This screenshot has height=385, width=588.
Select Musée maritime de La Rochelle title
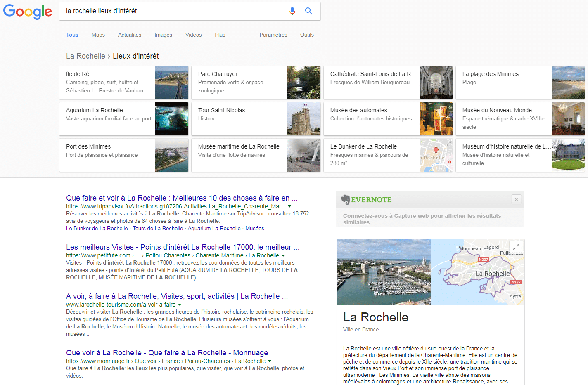(239, 146)
